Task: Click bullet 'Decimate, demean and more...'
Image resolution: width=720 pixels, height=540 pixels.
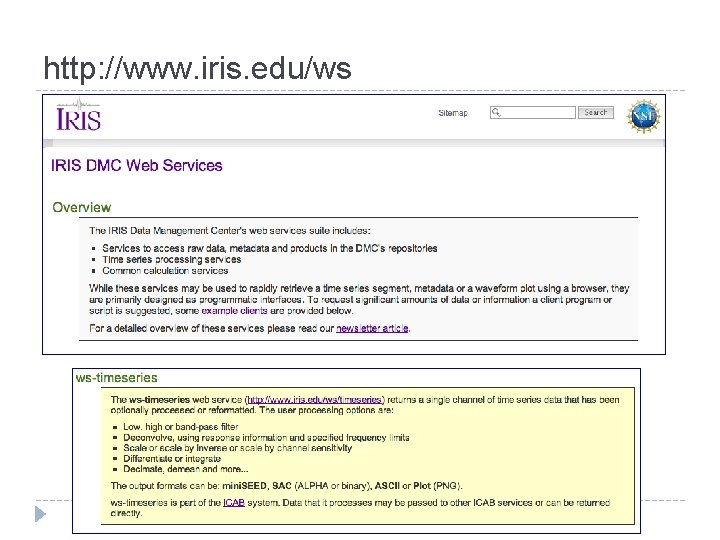Action: pos(186,469)
